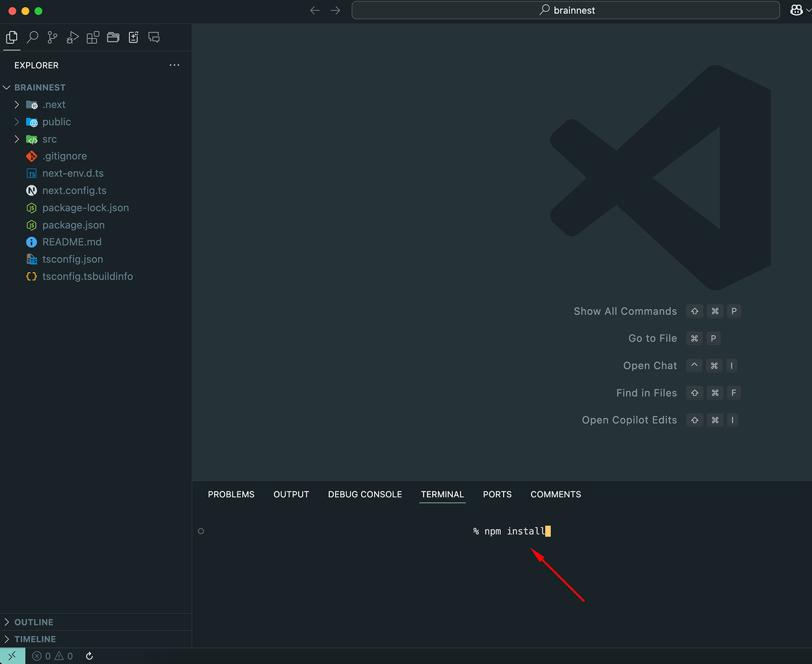Open the Explorer view icon
Image resolution: width=812 pixels, height=664 pixels.
[x=12, y=37]
